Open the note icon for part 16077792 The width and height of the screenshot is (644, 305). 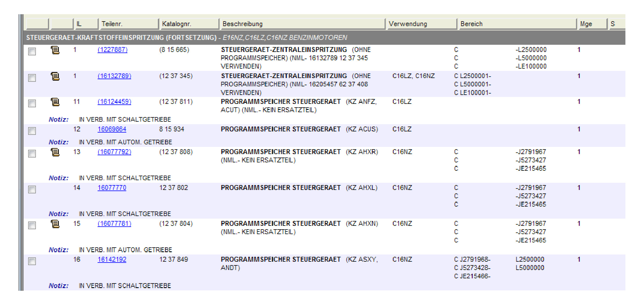(55, 152)
